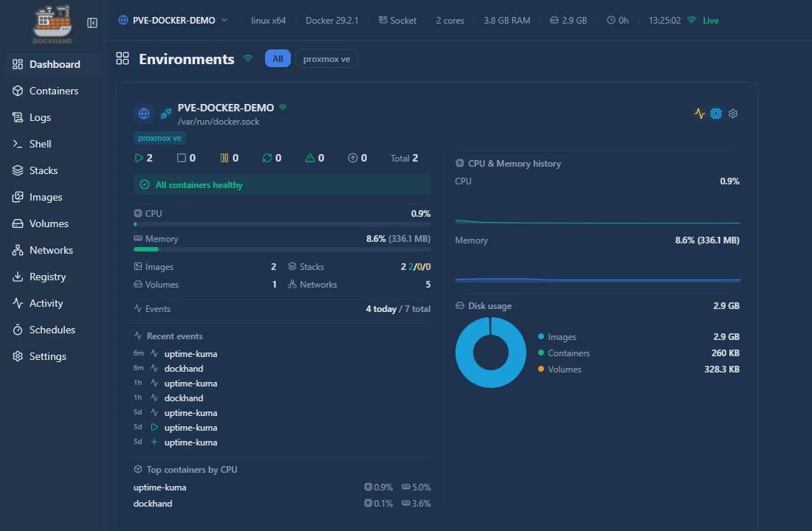Click Total 2 containers count

(404, 158)
